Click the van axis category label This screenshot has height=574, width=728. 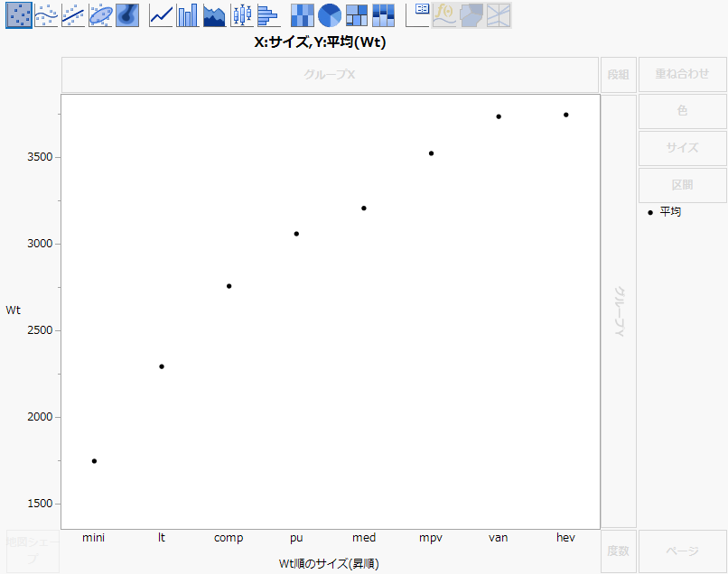[x=499, y=538]
